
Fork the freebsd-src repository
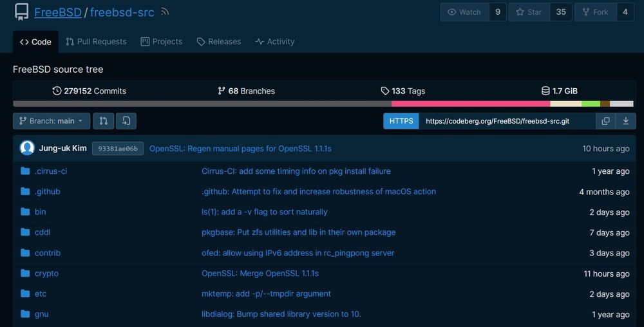[x=595, y=12]
